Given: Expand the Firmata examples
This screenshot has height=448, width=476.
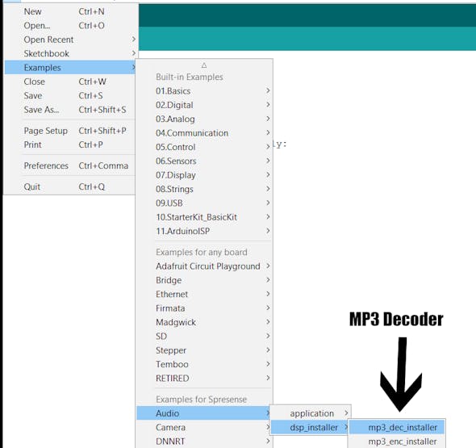Looking at the screenshot, I should [204, 308].
